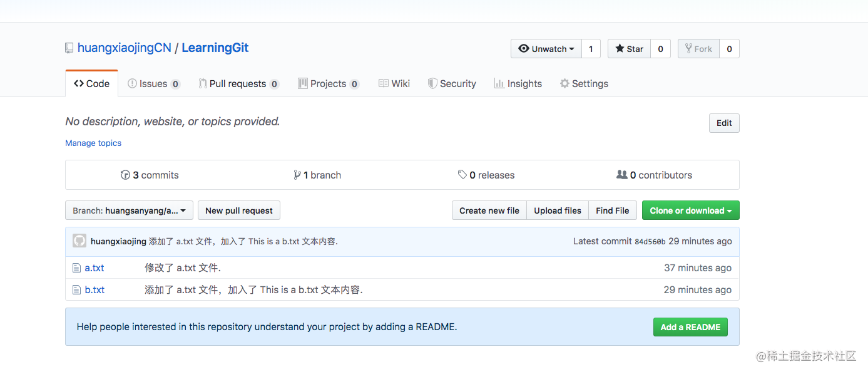Screen dimensions: 868x374
Task: Click the Fork button
Action: 698,49
